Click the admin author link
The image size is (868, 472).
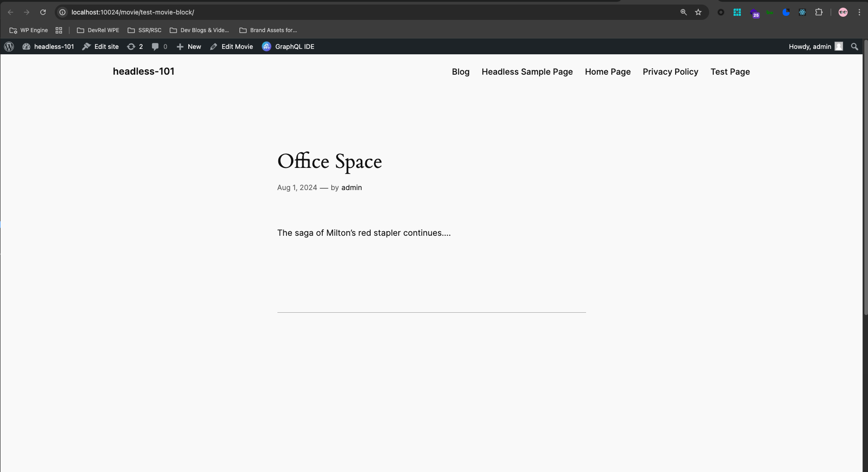[x=352, y=188]
